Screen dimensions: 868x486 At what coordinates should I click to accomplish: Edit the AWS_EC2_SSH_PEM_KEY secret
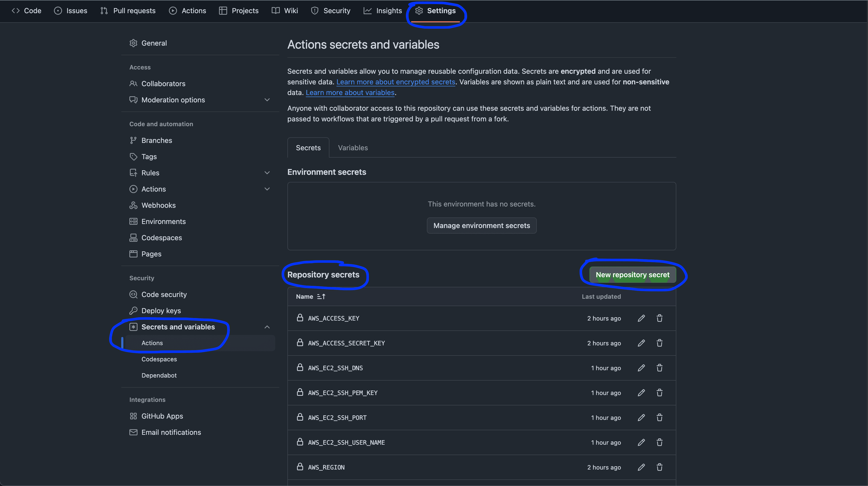[x=641, y=392]
